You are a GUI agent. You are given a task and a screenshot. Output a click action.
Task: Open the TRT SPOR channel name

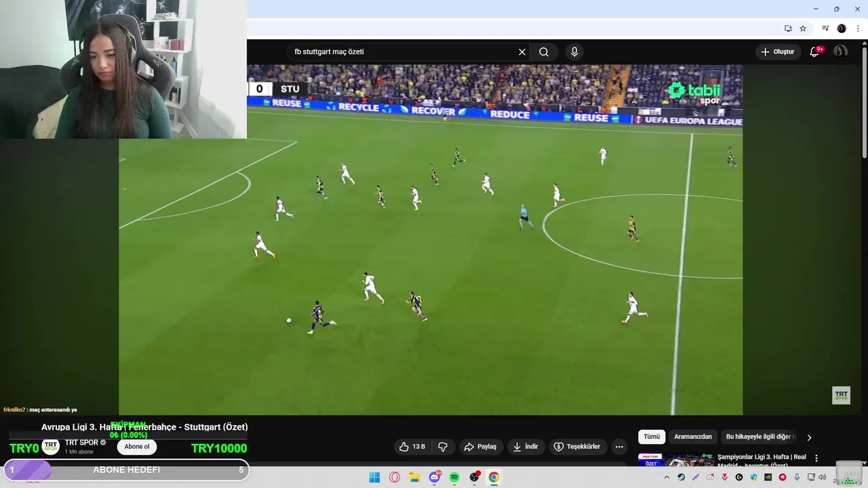81,443
